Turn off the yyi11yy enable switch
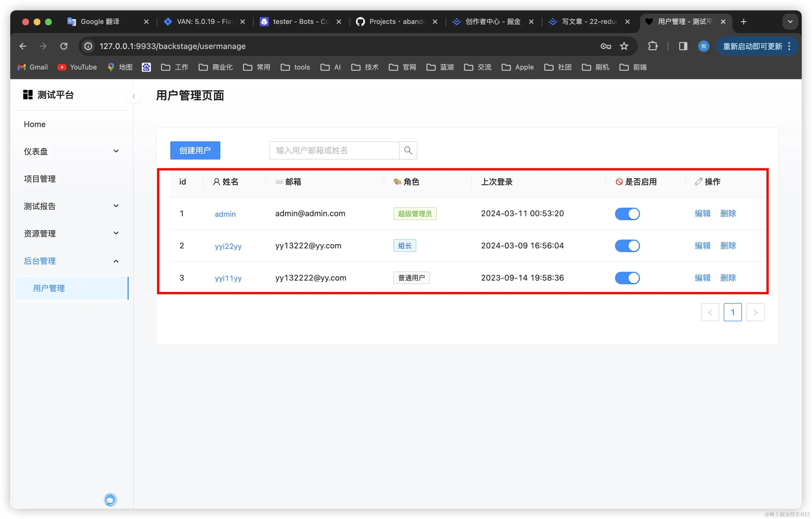 pos(627,278)
